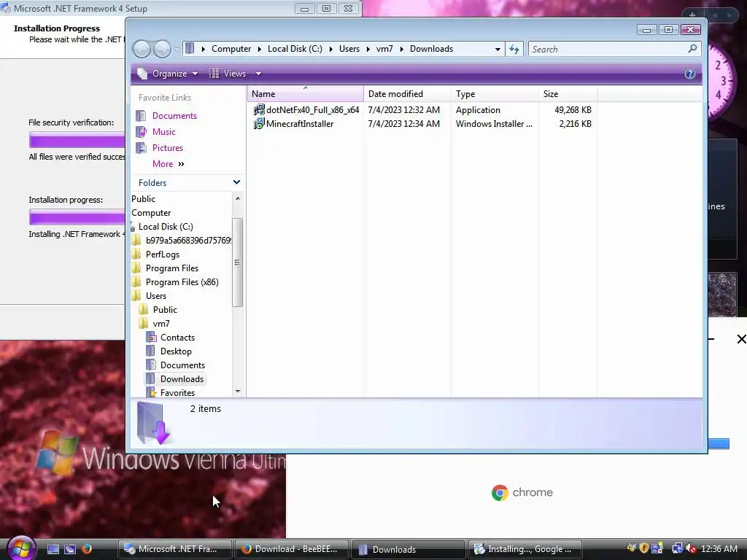The height and width of the screenshot is (560, 747).
Task: Sort by the Size column header
Action: [x=568, y=94]
